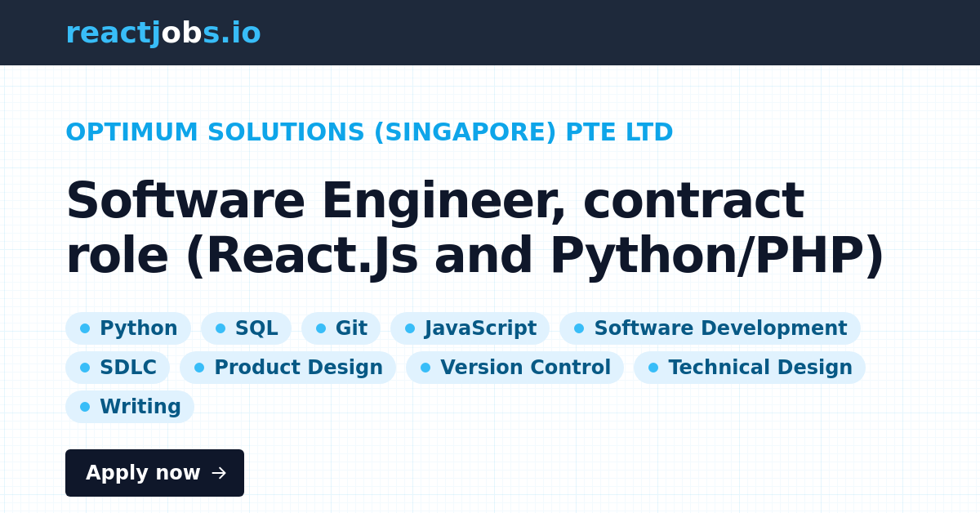The height and width of the screenshot is (513, 980).
Task: Click the bullet icon beside Software Development
Action: [577, 328]
